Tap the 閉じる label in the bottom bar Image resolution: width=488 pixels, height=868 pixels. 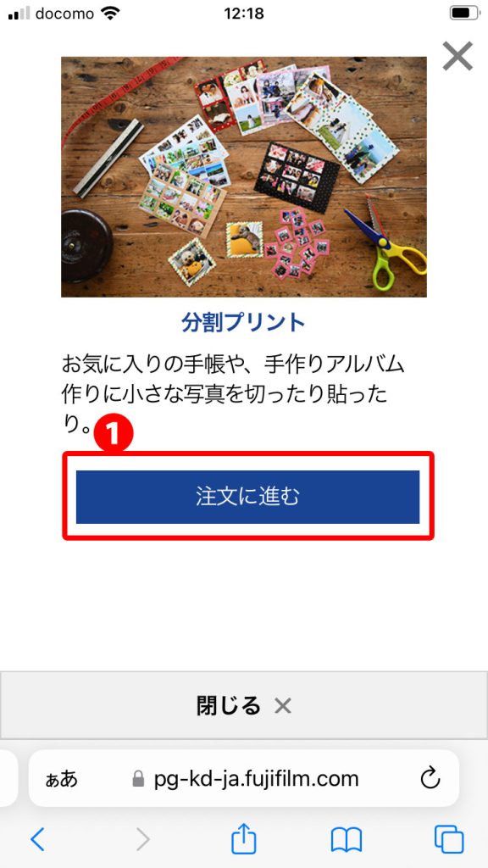(x=229, y=706)
